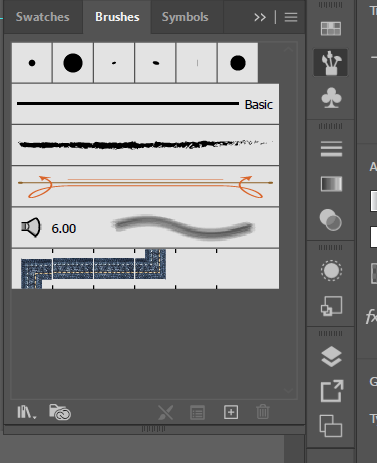The image size is (377, 463).
Task: Create a new brush with plus icon
Action: tap(231, 412)
